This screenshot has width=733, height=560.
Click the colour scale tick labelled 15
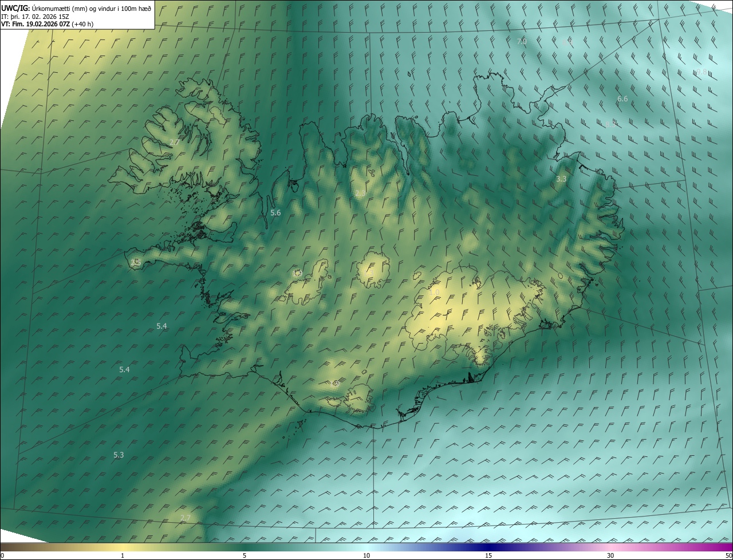pos(488,555)
